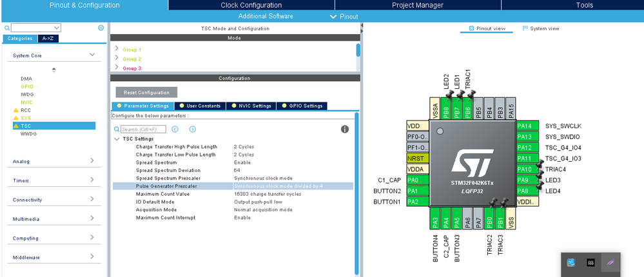
Task: Open the categories settings gear icon
Action: click(x=101, y=28)
